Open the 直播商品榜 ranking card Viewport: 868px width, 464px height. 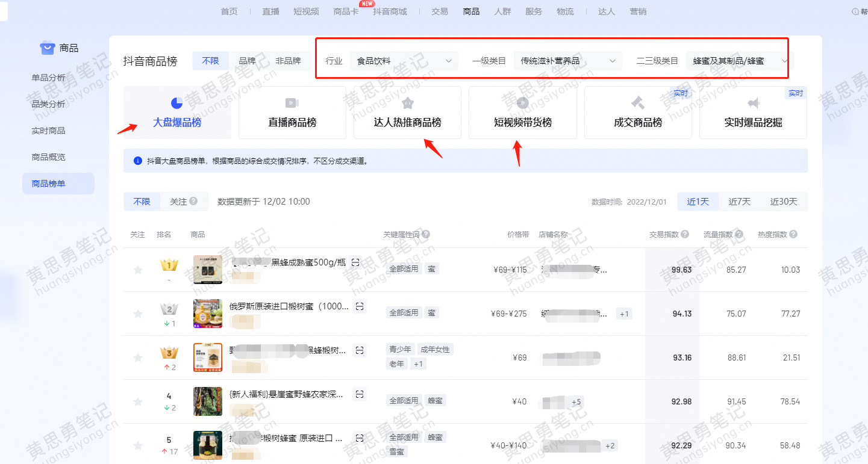(x=292, y=113)
